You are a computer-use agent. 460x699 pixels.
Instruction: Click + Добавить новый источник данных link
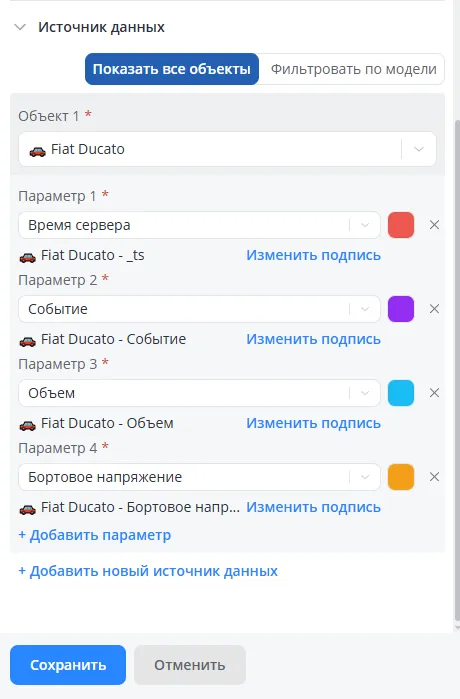click(148, 571)
